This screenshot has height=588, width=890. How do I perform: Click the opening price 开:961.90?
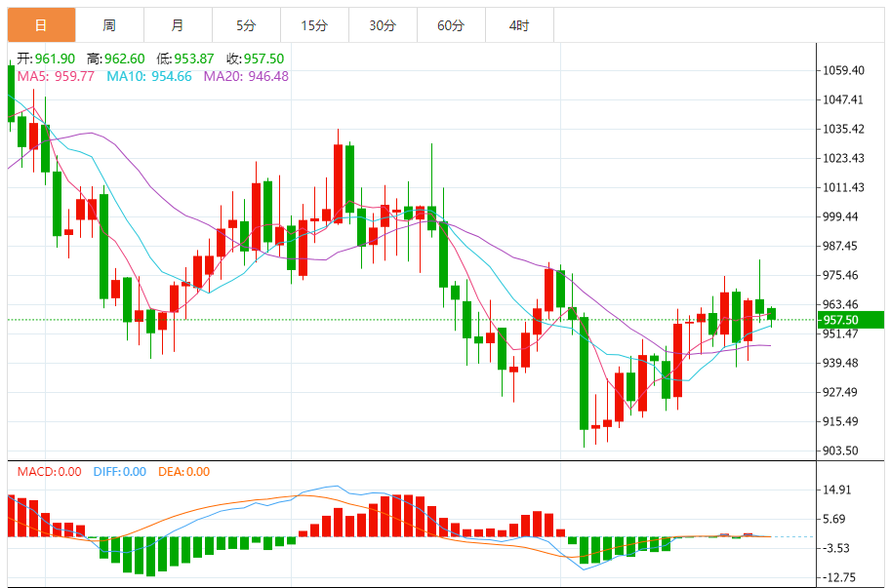coord(46,59)
